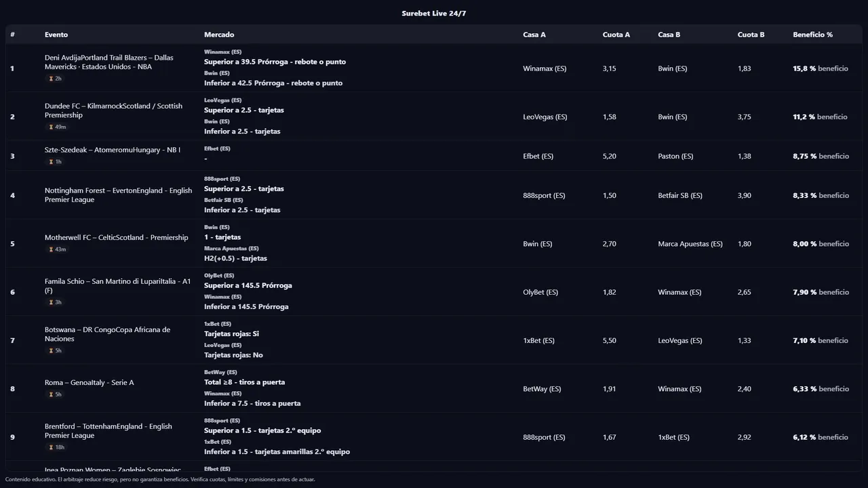Click Winamax (ES) in row 1 Casa A
The width and height of the screenshot is (868, 488).
coord(545,68)
